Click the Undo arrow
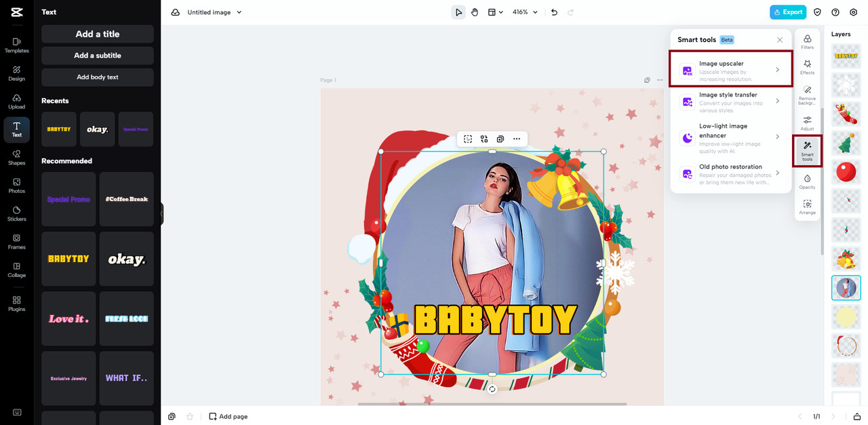 tap(554, 12)
